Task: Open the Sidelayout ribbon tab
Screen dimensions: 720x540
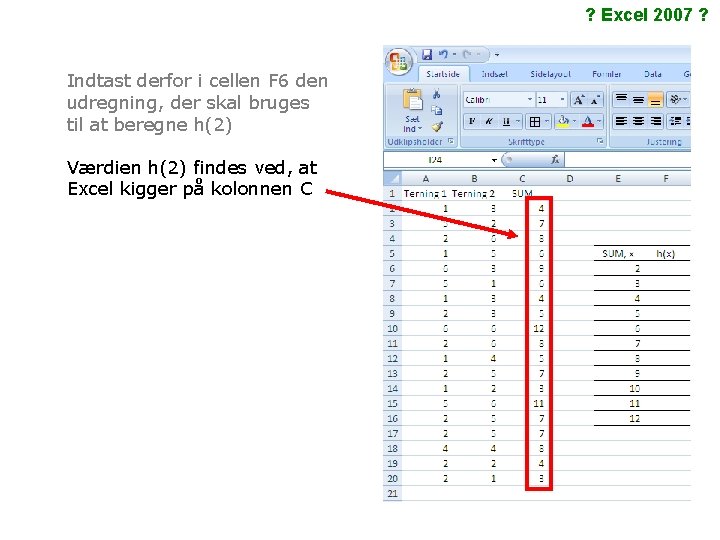Action: pos(550,74)
